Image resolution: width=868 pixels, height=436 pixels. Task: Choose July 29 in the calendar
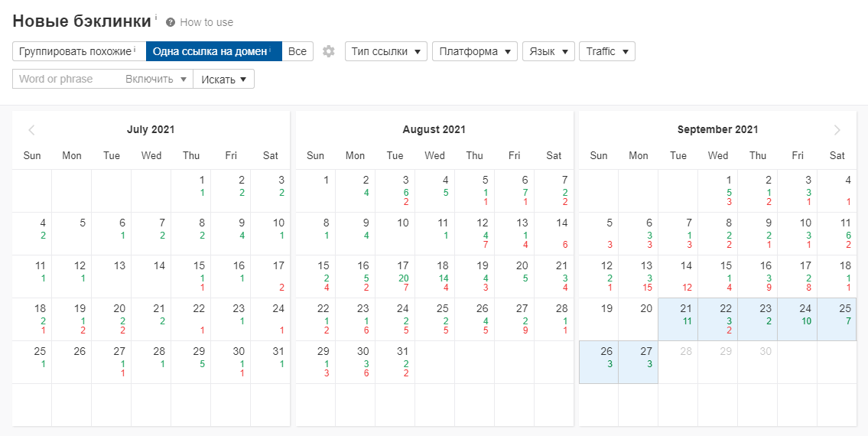(x=191, y=362)
